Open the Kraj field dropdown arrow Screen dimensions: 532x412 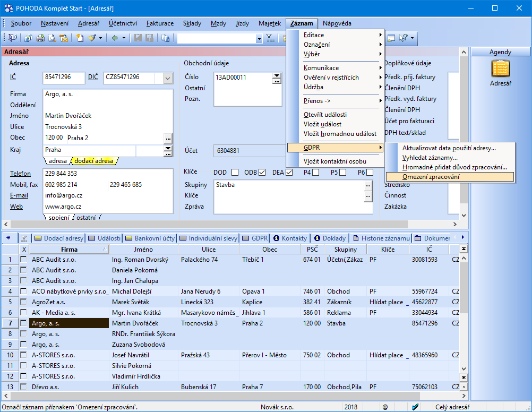click(x=168, y=148)
